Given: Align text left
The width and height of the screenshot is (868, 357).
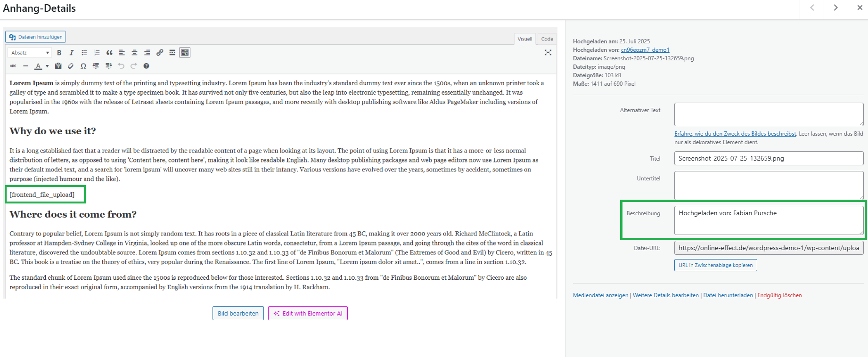Looking at the screenshot, I should click(x=122, y=53).
